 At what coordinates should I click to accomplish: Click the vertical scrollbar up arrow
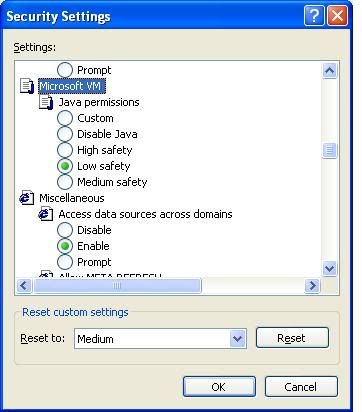point(329,71)
